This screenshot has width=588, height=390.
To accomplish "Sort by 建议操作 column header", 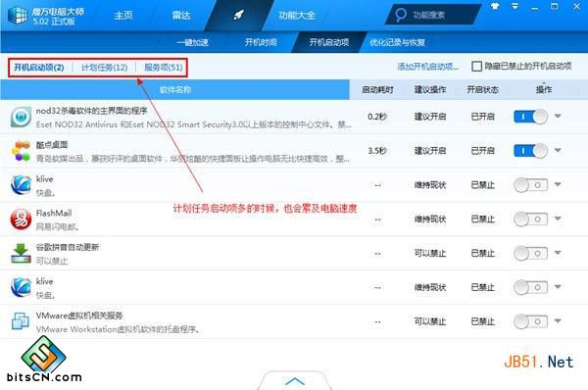I will (430, 89).
